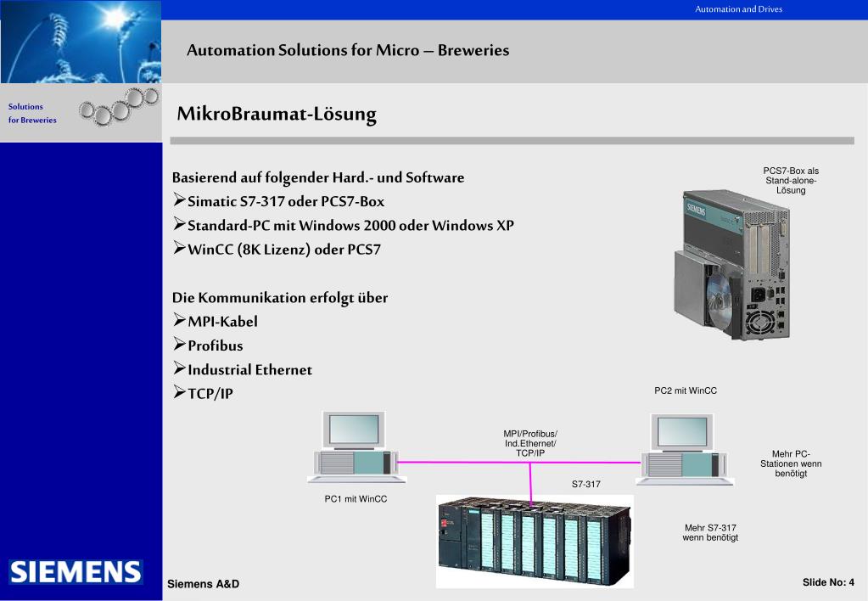Click the 'Slide No: 4' footer text
Image resolution: width=868 pixels, height=601 pixels.
click(x=828, y=582)
